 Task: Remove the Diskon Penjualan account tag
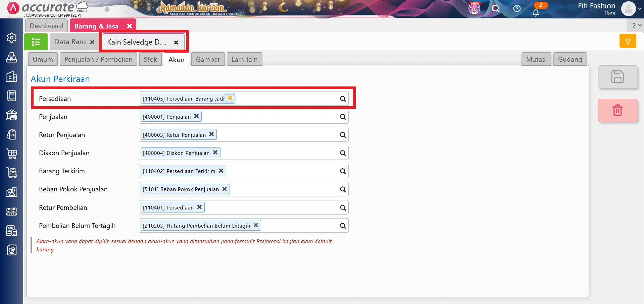[215, 153]
